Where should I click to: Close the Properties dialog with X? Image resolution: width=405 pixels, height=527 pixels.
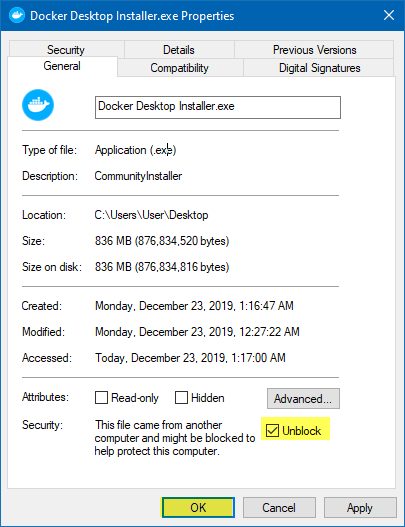(389, 15)
